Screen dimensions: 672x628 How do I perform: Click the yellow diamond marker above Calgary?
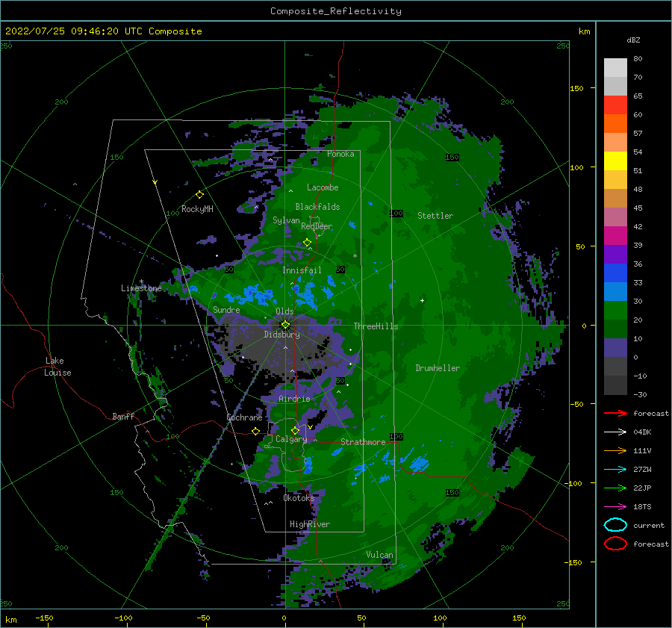pyautogui.click(x=295, y=430)
